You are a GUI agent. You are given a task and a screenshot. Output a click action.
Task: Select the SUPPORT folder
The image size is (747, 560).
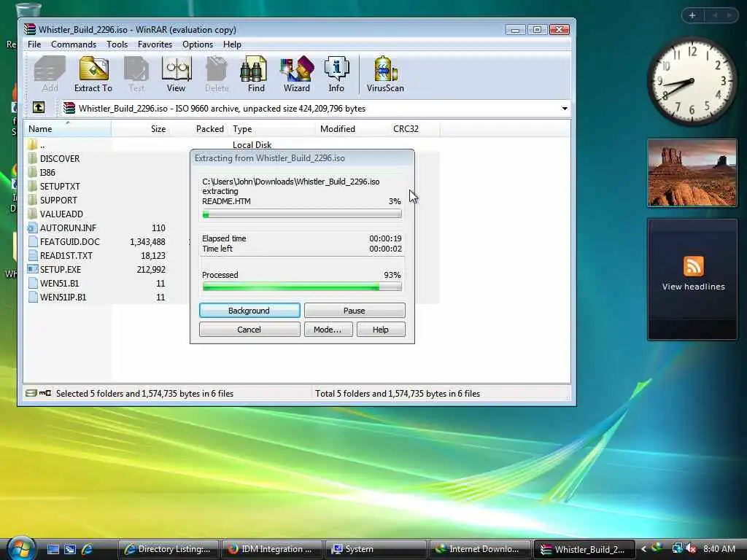pos(58,200)
